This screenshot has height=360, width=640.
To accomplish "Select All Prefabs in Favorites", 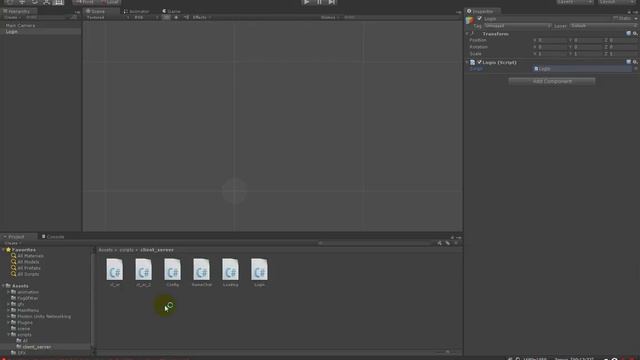I will click(x=29, y=268).
